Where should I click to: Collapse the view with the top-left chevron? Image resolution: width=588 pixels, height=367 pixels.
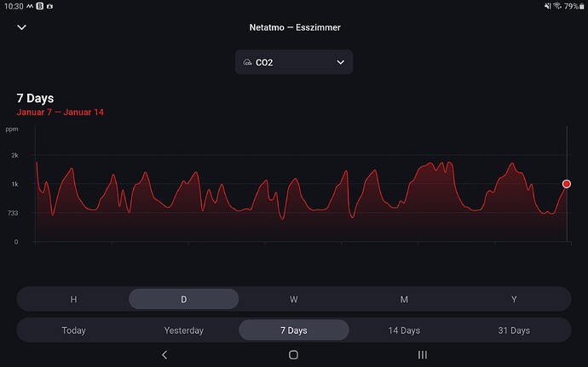[x=22, y=27]
